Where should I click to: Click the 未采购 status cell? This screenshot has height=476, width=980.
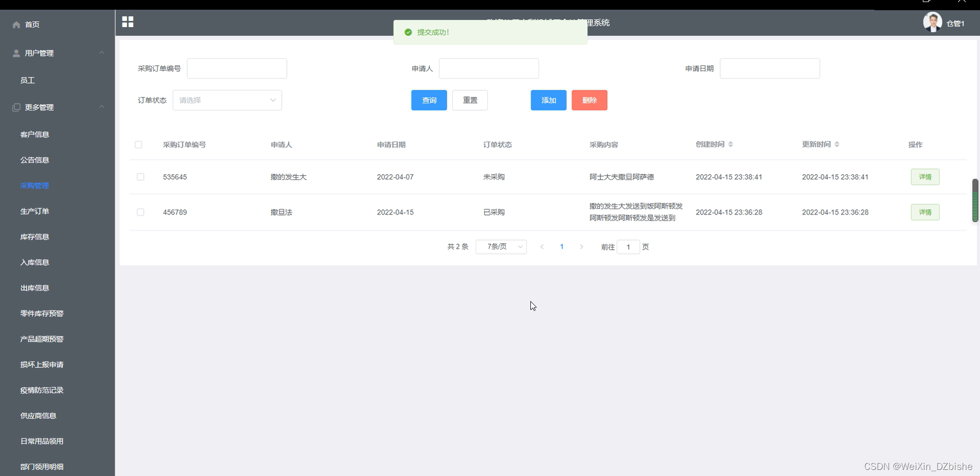494,177
